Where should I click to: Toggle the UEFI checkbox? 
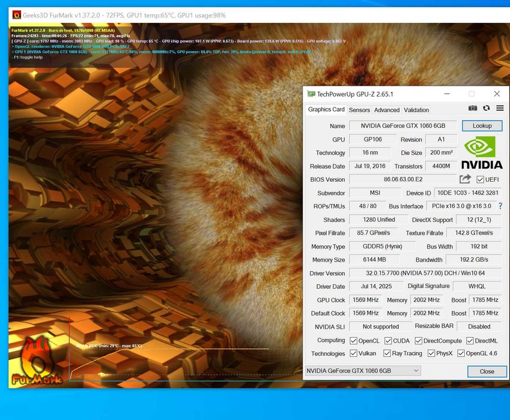click(x=480, y=179)
